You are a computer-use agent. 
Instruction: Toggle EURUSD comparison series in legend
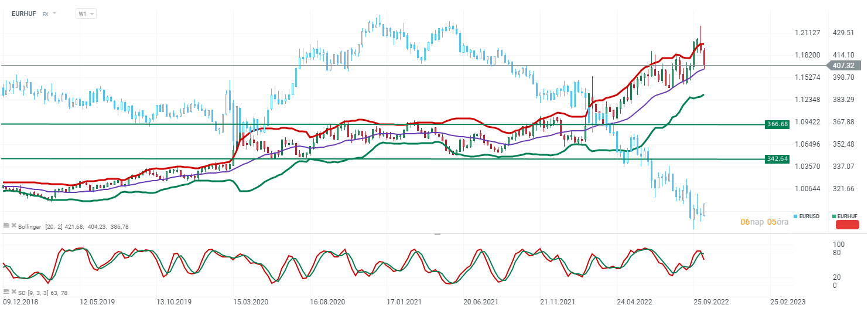point(810,216)
